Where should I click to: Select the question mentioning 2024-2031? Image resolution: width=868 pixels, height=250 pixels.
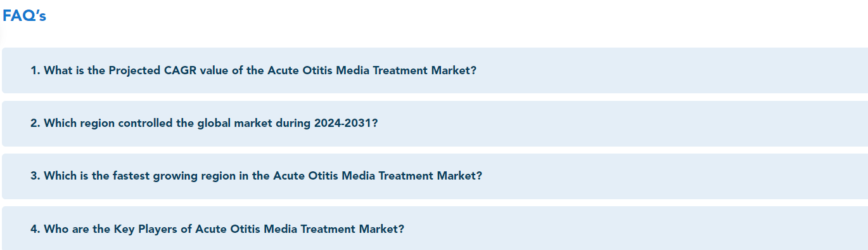(x=435, y=123)
